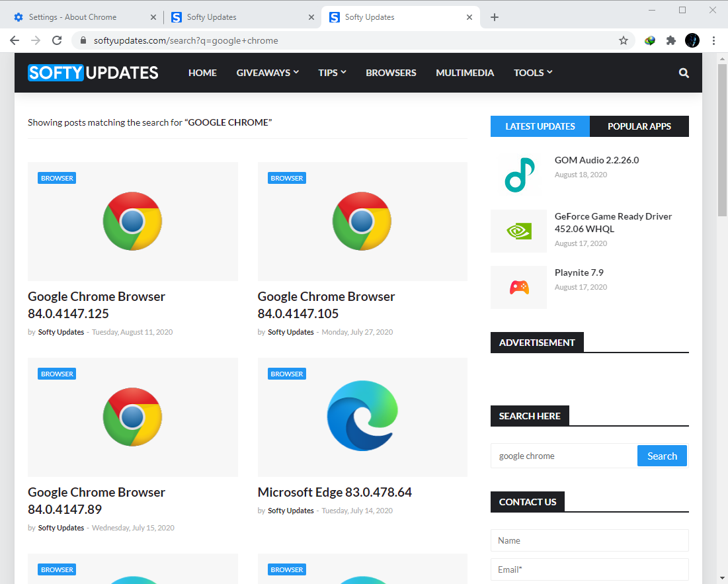This screenshot has height=584, width=728.
Task: Click the Tuesday, August 11, 2020 date
Action: 132,332
